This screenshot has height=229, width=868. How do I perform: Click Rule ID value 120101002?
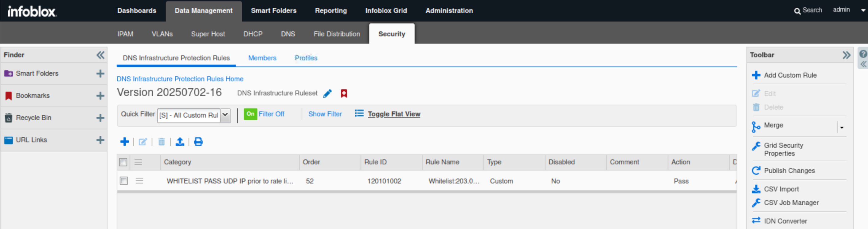(384, 181)
